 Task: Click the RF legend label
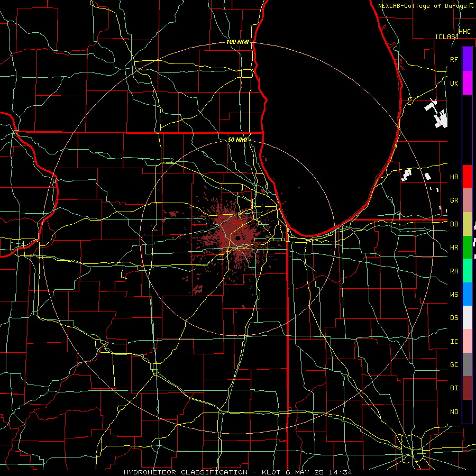pos(454,59)
